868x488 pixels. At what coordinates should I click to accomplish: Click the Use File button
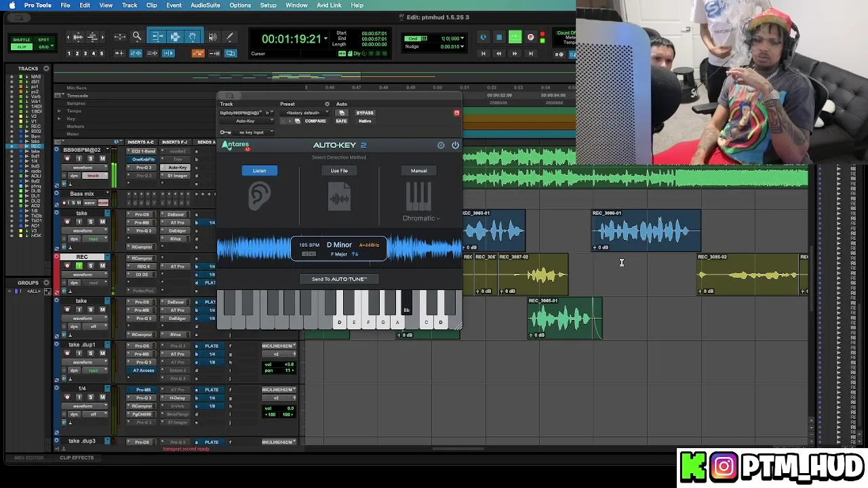(x=339, y=171)
